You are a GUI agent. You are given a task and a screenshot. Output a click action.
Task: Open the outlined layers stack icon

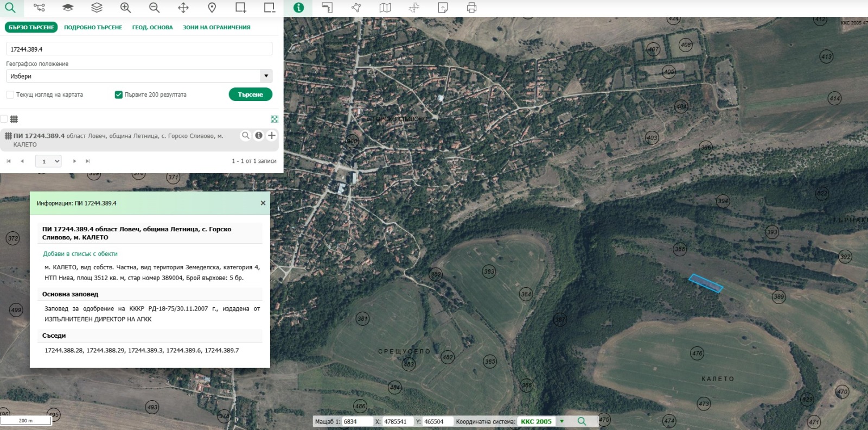coord(97,8)
